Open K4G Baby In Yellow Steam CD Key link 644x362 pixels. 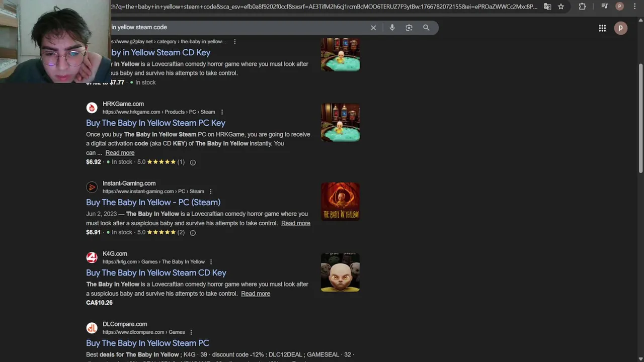click(x=156, y=273)
